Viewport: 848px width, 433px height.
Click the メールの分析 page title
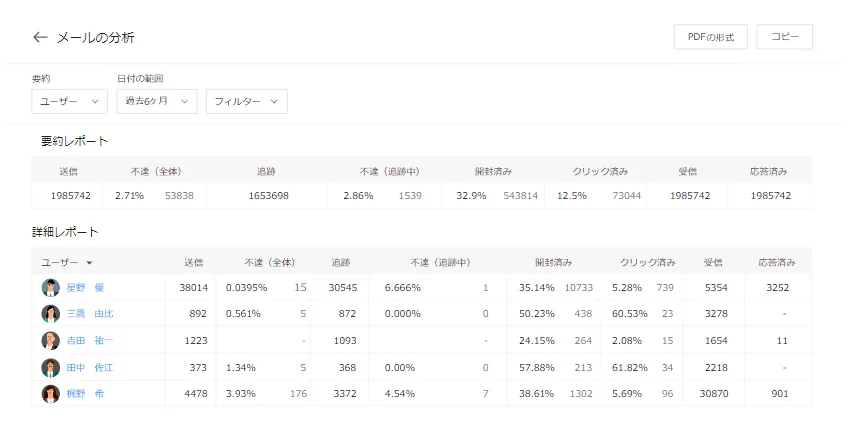click(96, 37)
